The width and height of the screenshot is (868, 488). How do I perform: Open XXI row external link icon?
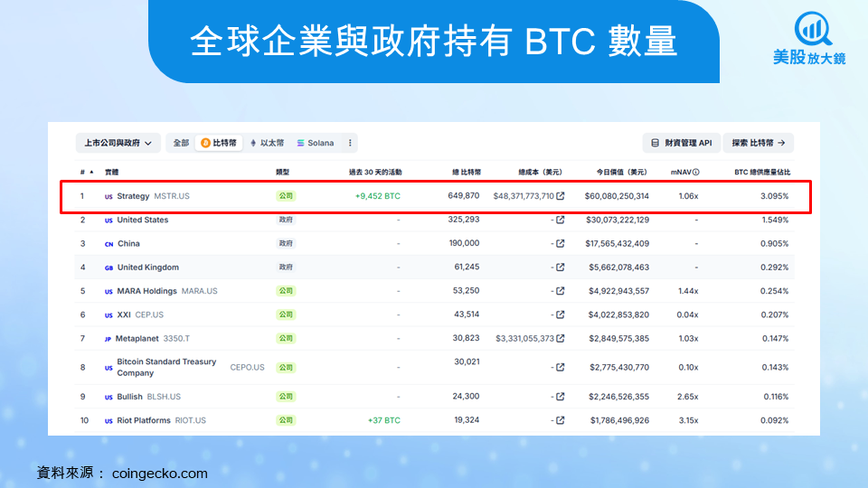coord(561,314)
